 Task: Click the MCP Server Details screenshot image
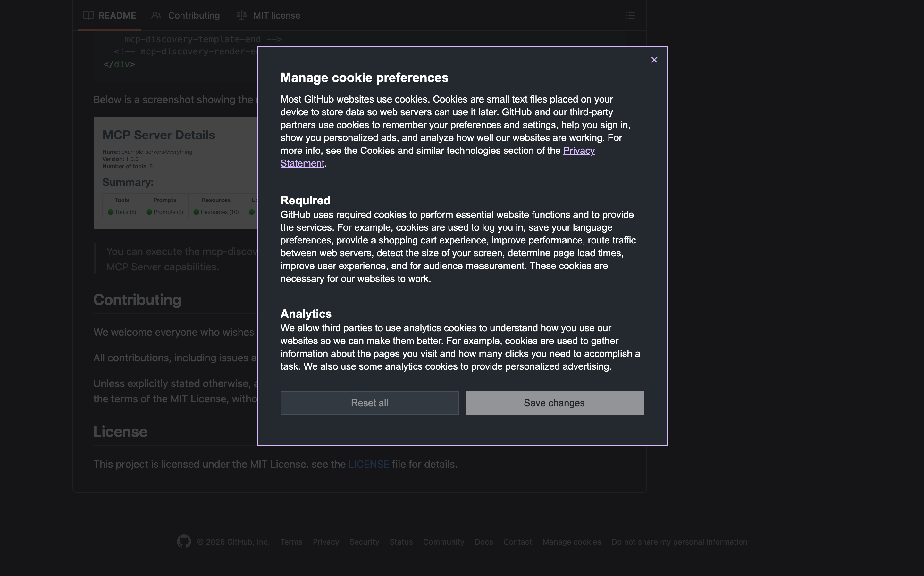pyautogui.click(x=175, y=173)
